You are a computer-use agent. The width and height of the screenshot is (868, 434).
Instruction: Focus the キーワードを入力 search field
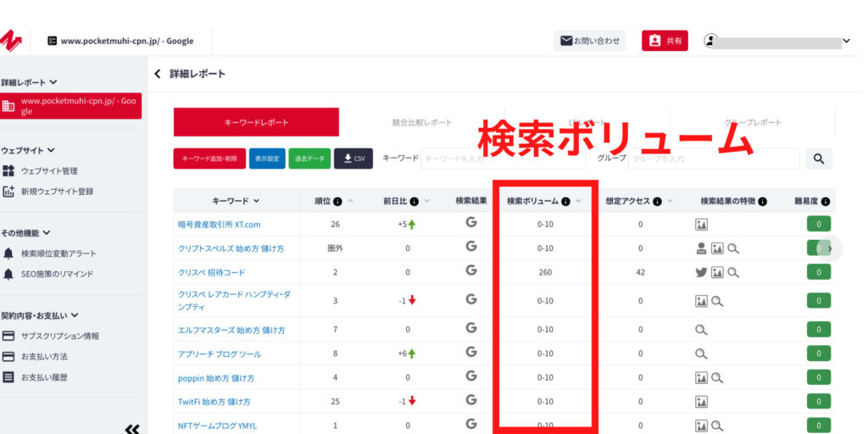(503, 159)
